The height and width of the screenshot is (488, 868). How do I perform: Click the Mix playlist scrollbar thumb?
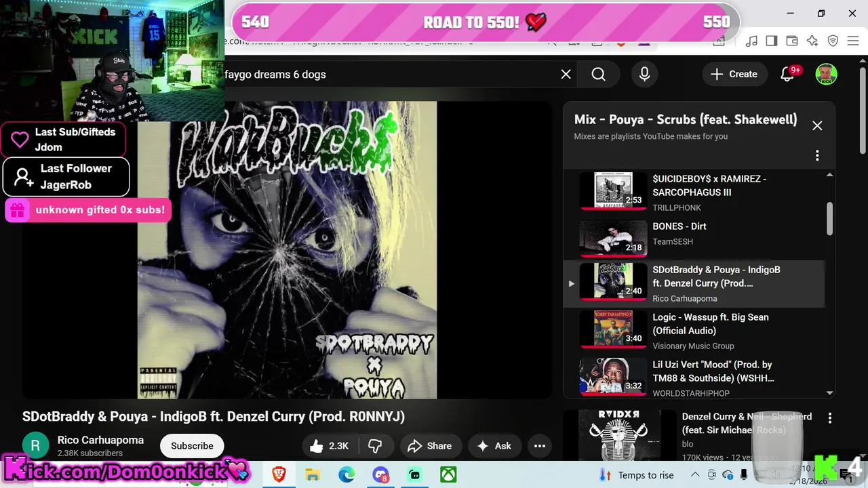tap(829, 218)
